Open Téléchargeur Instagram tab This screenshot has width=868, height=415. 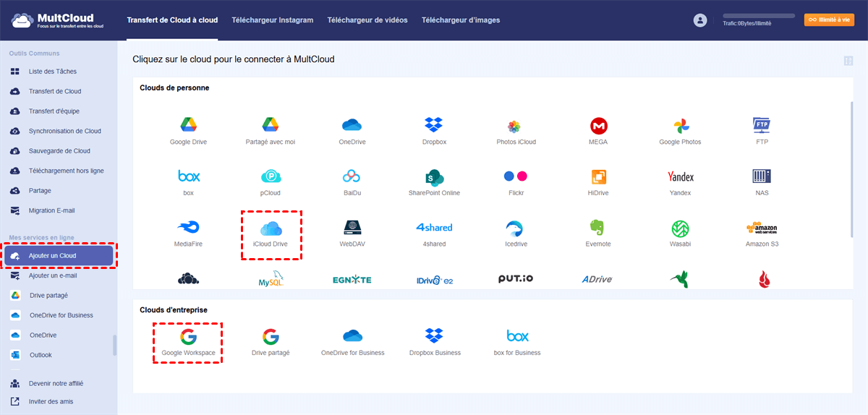273,20
